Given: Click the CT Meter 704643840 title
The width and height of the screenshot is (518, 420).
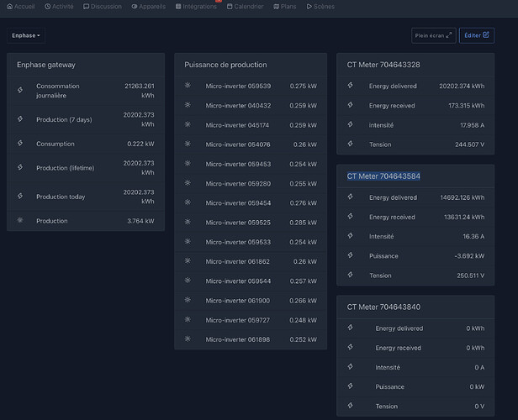Looking at the screenshot, I should pos(383,307).
